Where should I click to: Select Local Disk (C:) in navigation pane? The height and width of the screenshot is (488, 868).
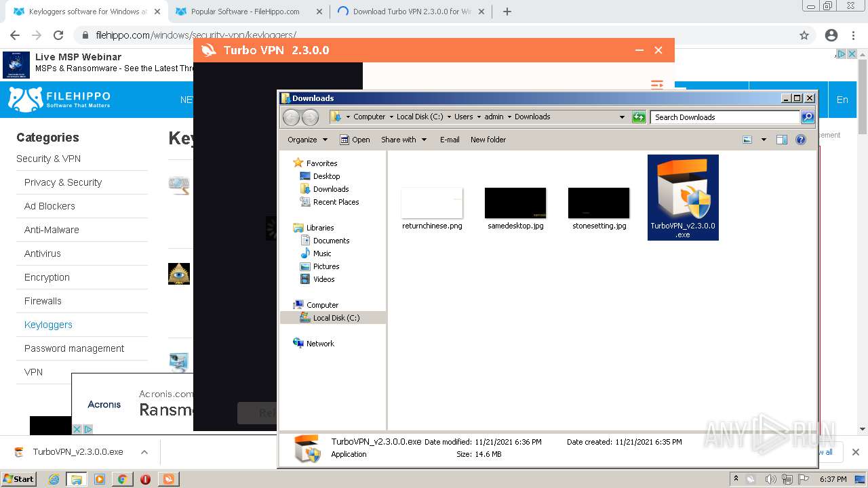click(336, 318)
